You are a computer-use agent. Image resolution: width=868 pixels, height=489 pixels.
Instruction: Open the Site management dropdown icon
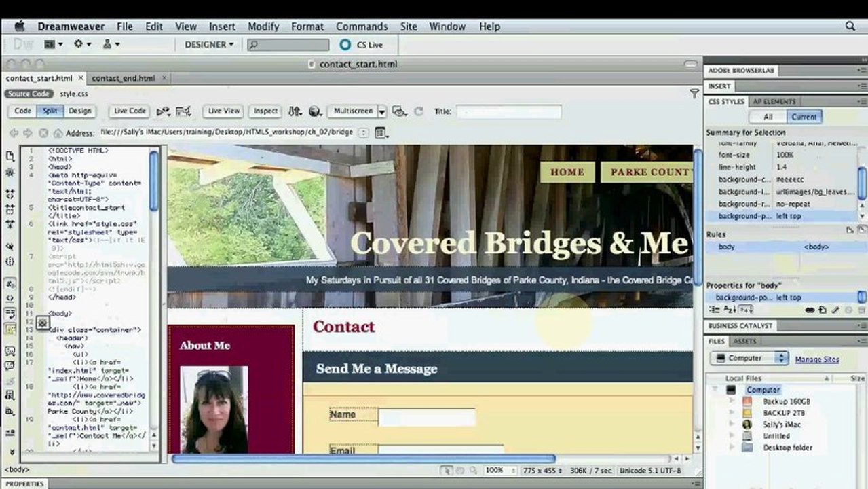tap(111, 44)
